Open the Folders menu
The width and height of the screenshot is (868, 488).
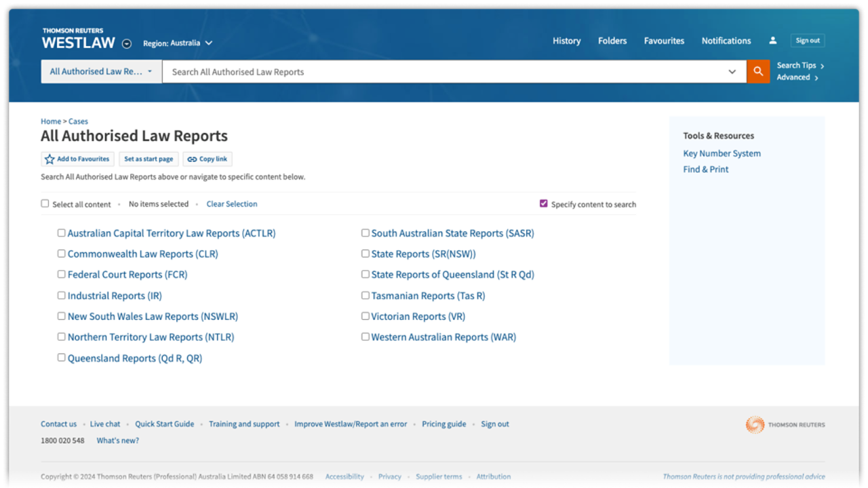click(x=612, y=41)
